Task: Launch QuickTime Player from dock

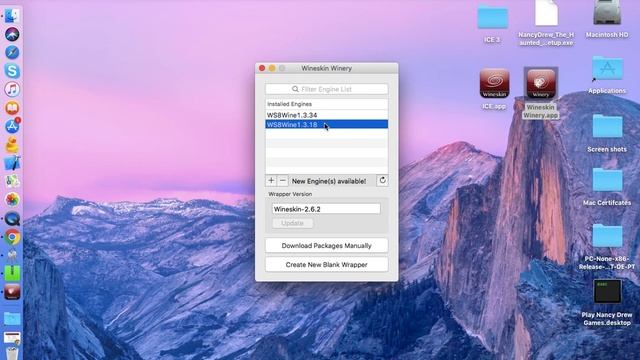Action: (x=12, y=218)
